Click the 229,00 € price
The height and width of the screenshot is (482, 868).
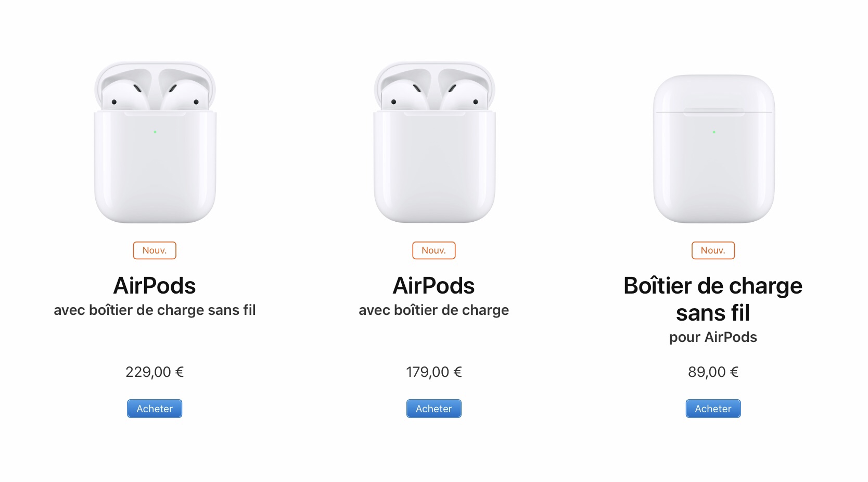point(155,372)
